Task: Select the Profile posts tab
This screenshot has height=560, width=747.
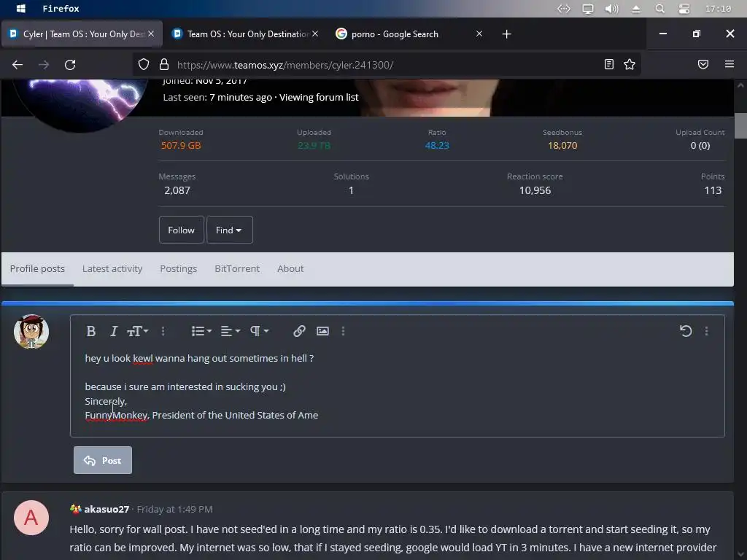Action: coord(37,268)
